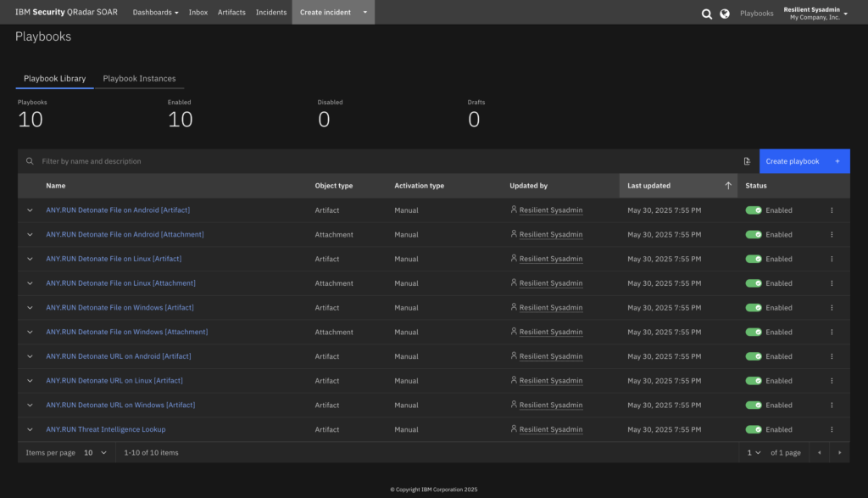
Task: Click the search magnifier icon in top bar
Action: (707, 14)
